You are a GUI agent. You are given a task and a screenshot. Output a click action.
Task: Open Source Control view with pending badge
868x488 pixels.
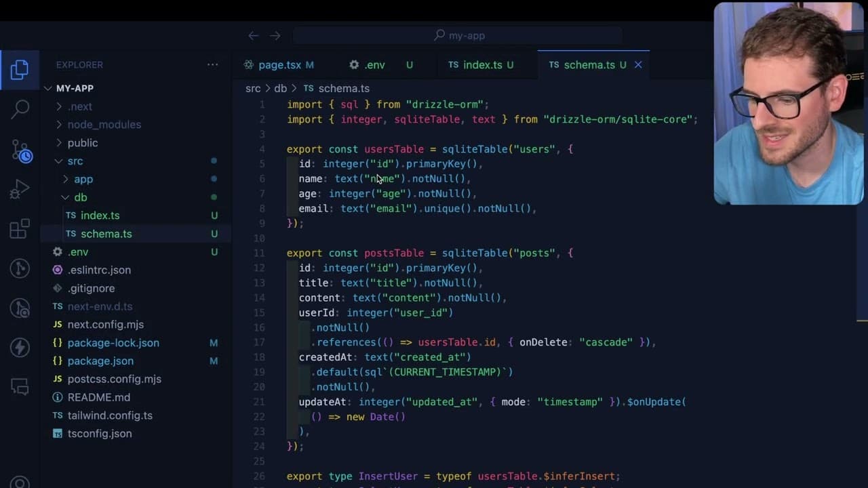pos(20,150)
